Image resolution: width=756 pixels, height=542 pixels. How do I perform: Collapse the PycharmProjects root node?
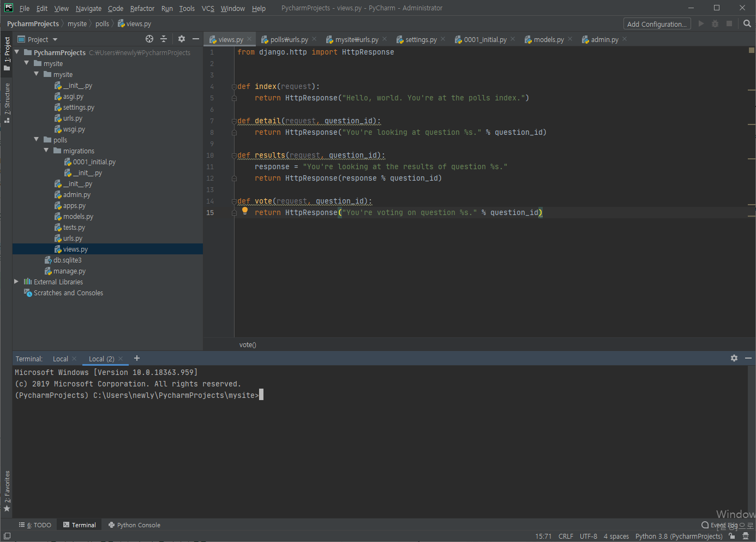coord(17,52)
